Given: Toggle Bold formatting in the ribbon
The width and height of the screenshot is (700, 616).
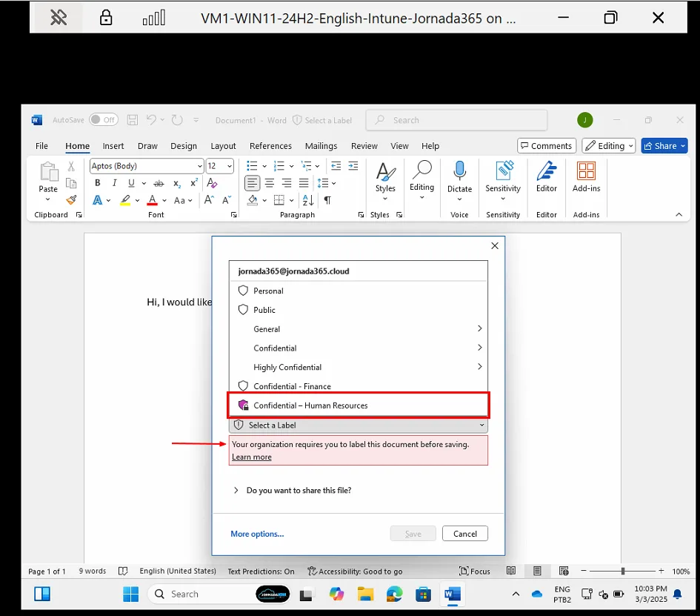Looking at the screenshot, I should 97,182.
